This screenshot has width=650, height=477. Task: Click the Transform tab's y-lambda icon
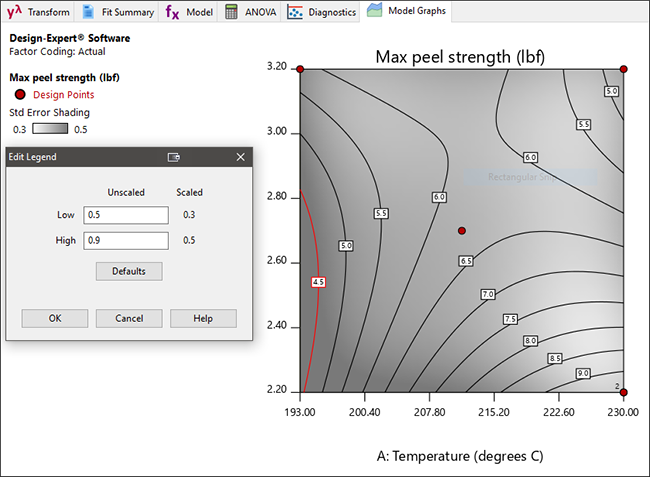(14, 12)
